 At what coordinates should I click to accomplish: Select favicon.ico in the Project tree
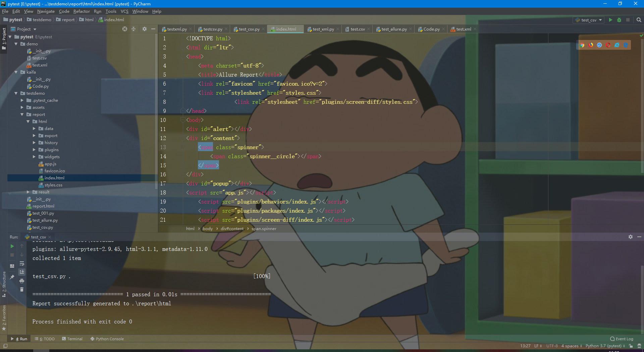(x=54, y=171)
